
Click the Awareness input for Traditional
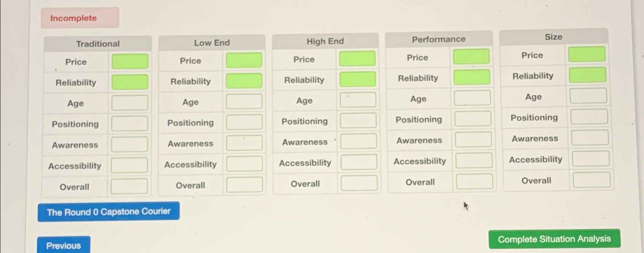[x=129, y=143]
